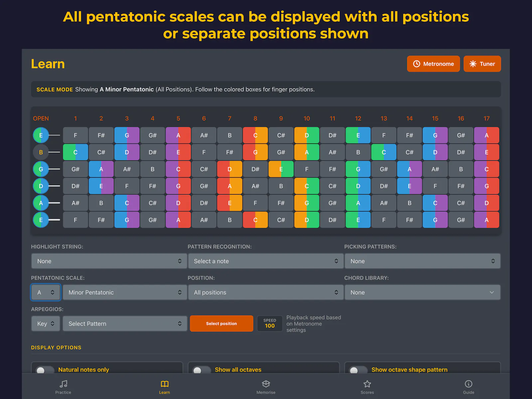532x399 pixels.
Task: Click the open low E string circle
Action: point(41,220)
